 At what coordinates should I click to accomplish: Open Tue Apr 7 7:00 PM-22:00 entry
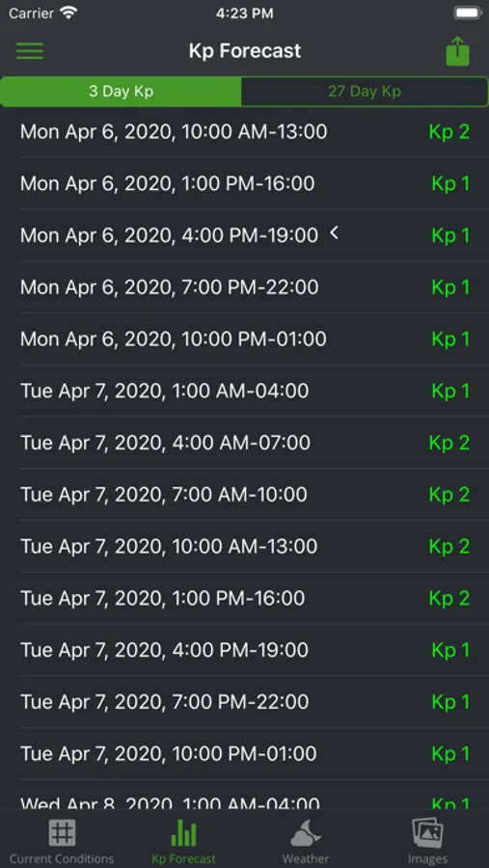pos(244,702)
